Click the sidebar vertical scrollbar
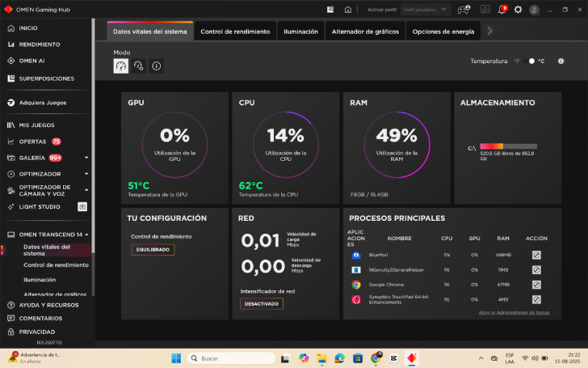 [93, 135]
